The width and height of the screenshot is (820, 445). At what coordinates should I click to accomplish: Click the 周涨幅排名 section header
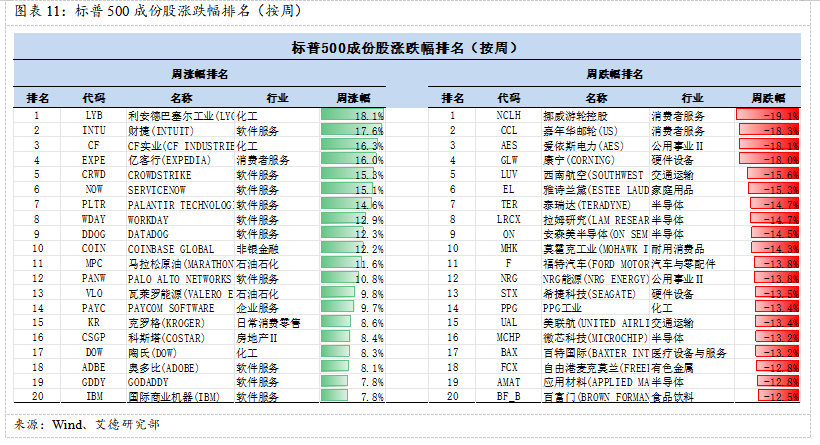[x=200, y=74]
